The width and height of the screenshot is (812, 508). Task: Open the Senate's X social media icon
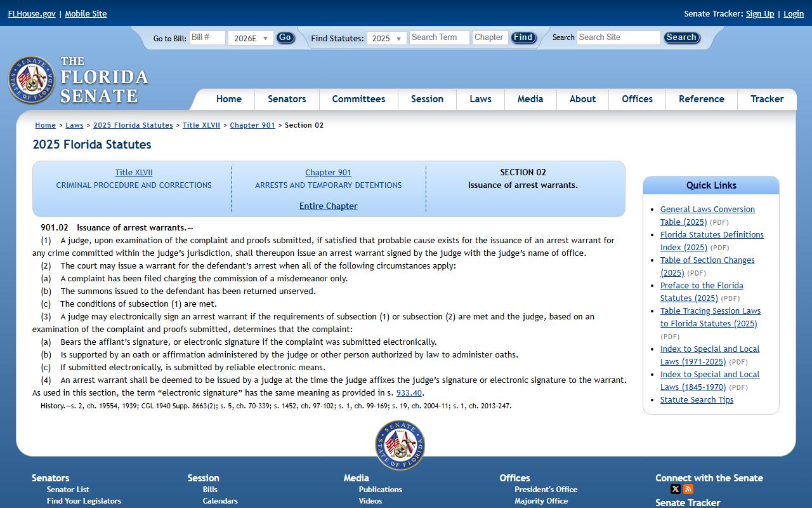tap(676, 489)
